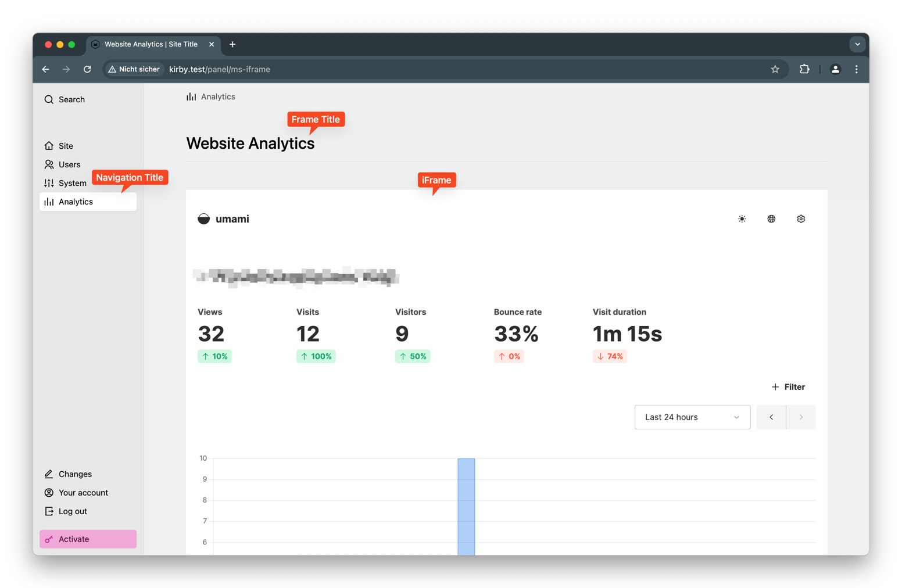902x588 pixels.
Task: Open the browser profile avatar icon
Action: pyautogui.click(x=835, y=69)
